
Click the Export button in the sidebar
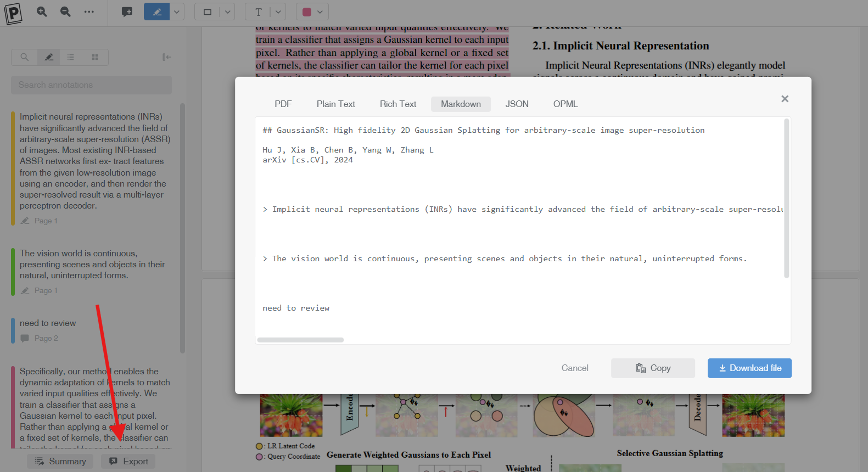(x=129, y=462)
